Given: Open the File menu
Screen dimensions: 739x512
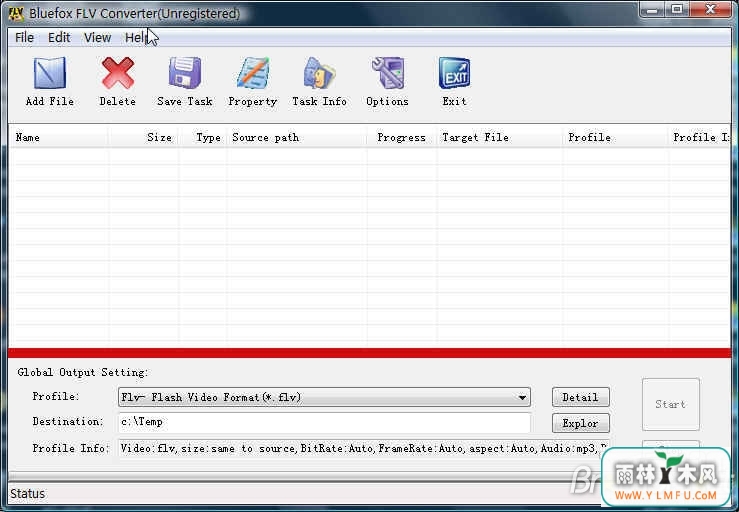Looking at the screenshot, I should click(x=25, y=38).
